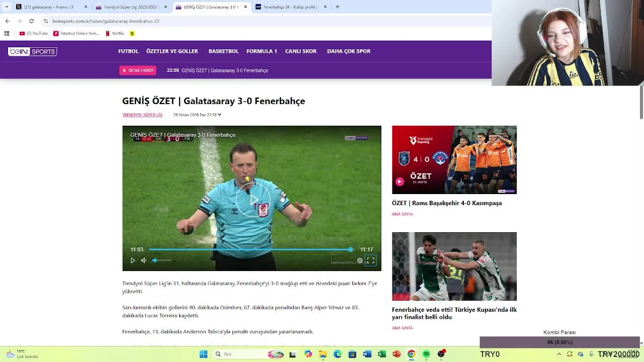644x362 pixels.
Task: Open the BASKETBOL menu
Action: coord(223,51)
